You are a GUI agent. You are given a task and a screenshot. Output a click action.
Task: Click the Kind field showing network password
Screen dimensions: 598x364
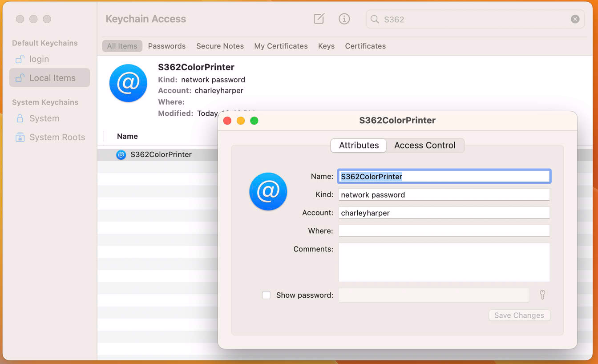coord(444,194)
